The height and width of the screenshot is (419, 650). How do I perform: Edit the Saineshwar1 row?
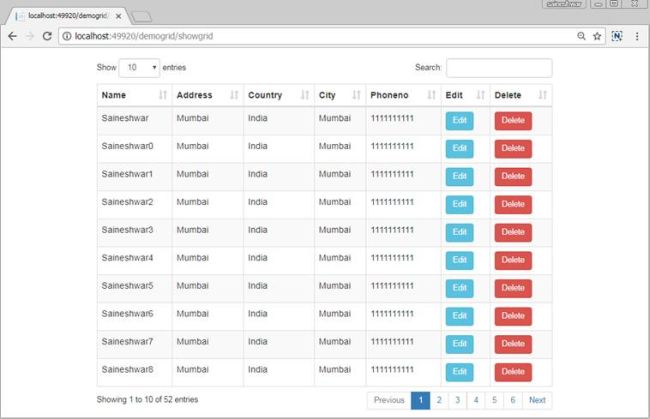[459, 177]
